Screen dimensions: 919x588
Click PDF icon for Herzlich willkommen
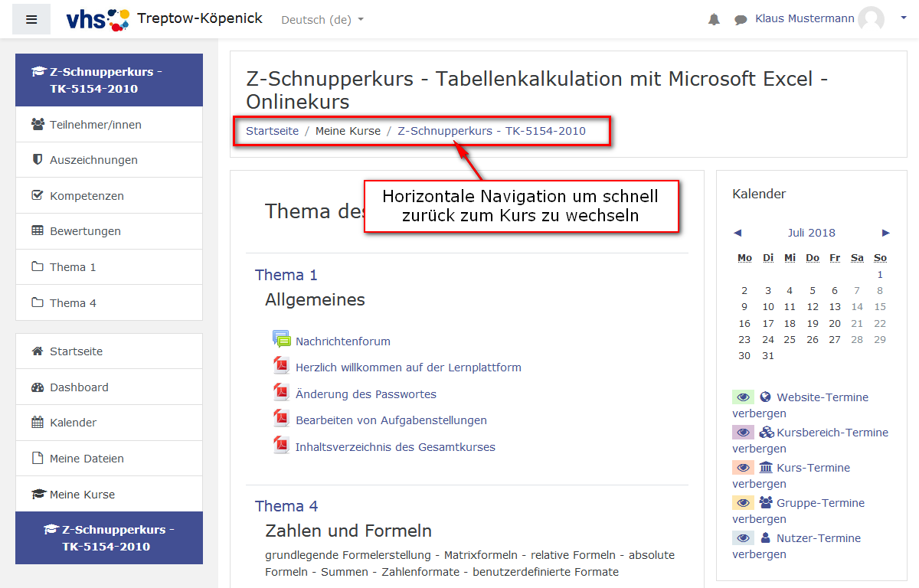point(281,365)
